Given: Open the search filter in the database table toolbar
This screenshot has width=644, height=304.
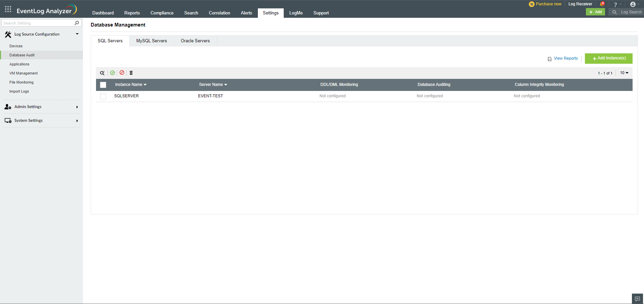Looking at the screenshot, I should 102,73.
